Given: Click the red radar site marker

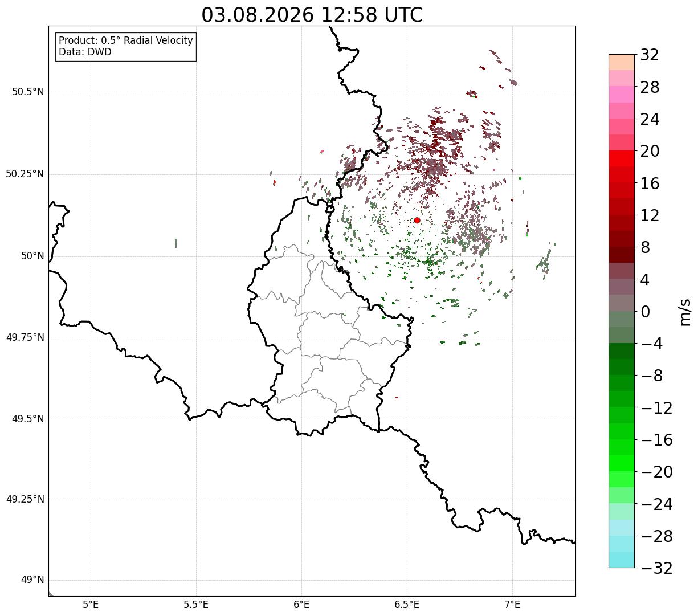Looking at the screenshot, I should click(x=417, y=221).
